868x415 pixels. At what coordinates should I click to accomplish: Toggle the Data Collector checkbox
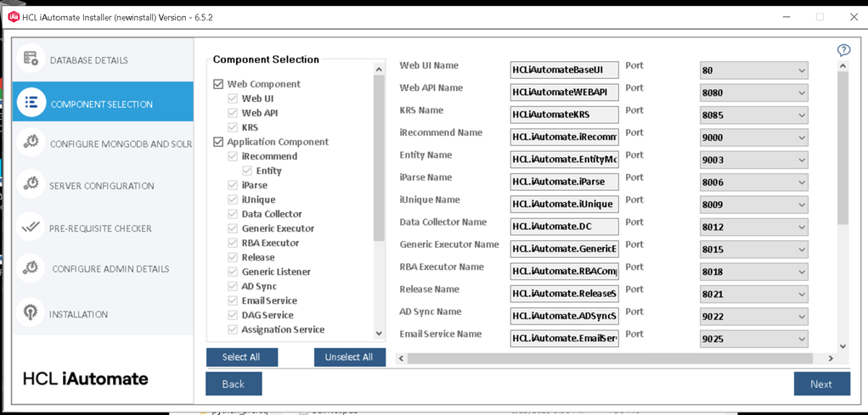[233, 214]
